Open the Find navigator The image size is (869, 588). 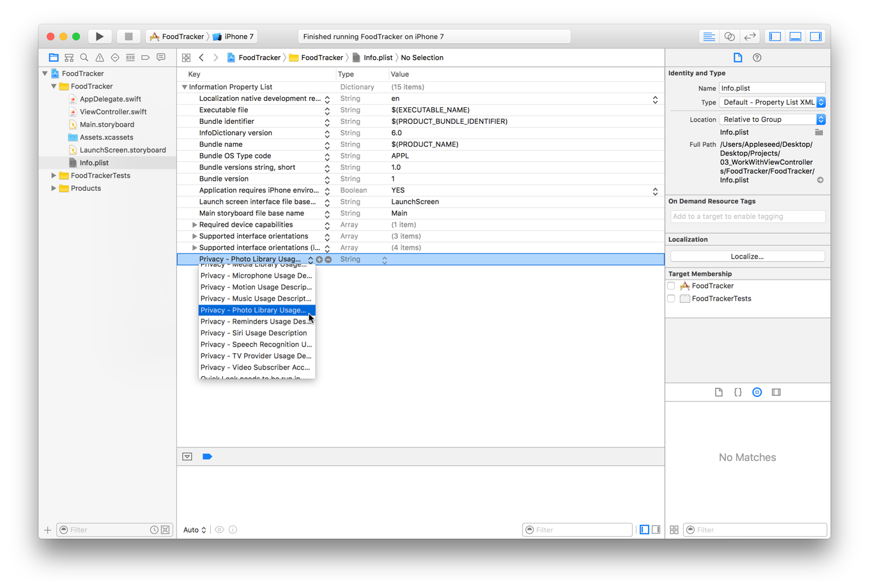click(84, 57)
